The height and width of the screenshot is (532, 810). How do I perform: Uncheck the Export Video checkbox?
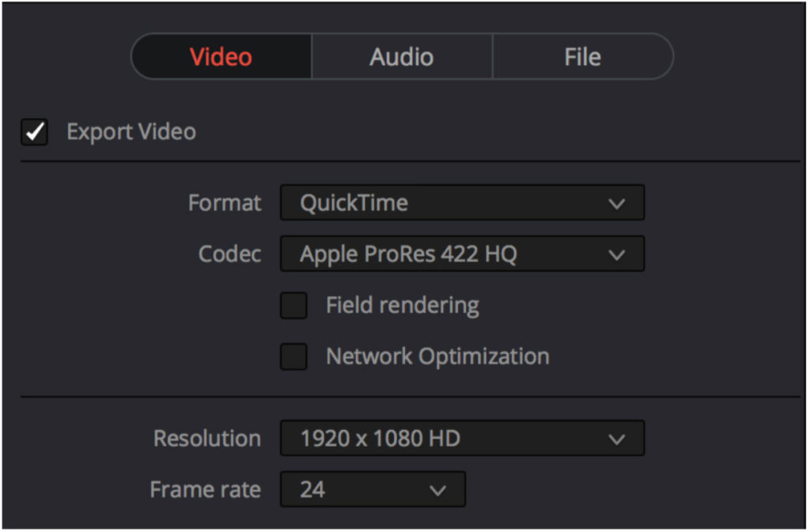pos(35,132)
